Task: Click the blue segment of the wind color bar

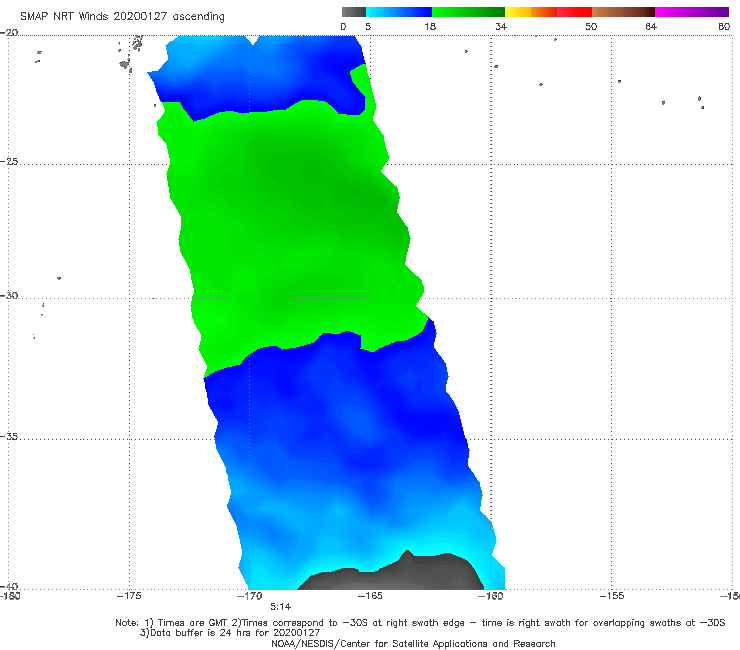Action: pyautogui.click(x=399, y=12)
